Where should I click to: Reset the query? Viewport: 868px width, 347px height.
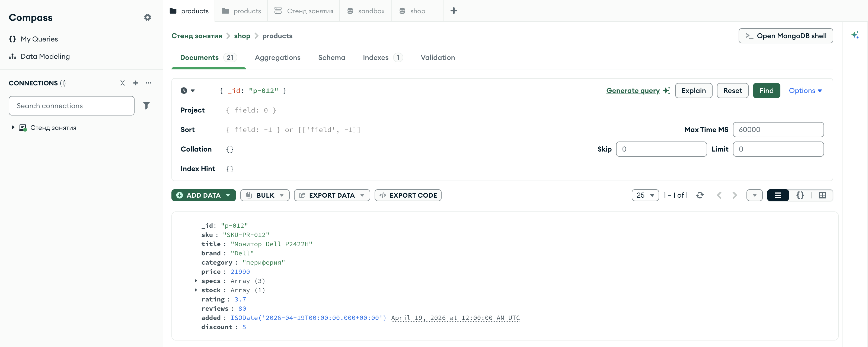(733, 91)
